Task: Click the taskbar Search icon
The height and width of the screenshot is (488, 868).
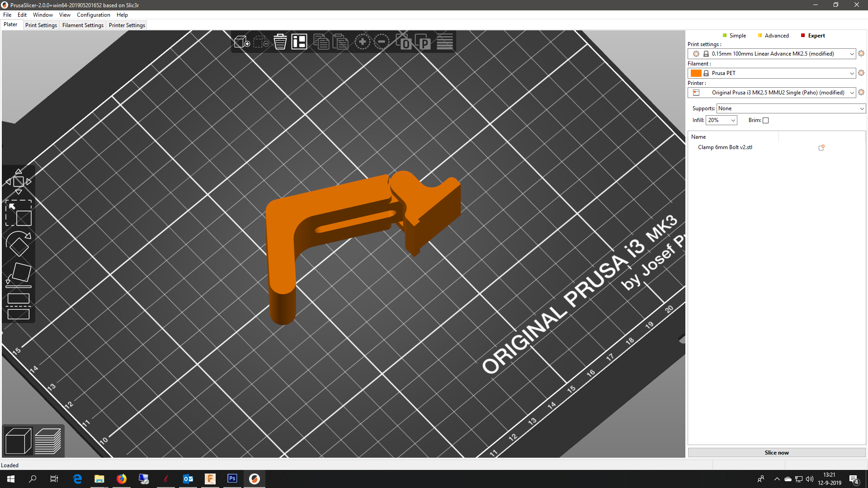Action: point(33,479)
